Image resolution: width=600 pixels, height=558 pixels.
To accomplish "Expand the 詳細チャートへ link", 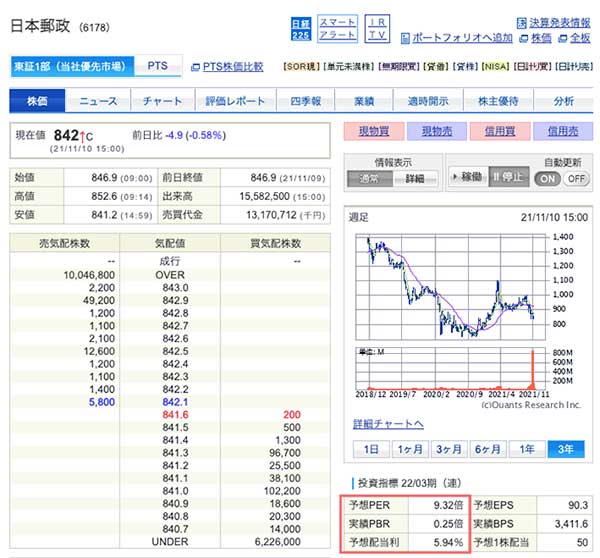I will [x=388, y=424].
